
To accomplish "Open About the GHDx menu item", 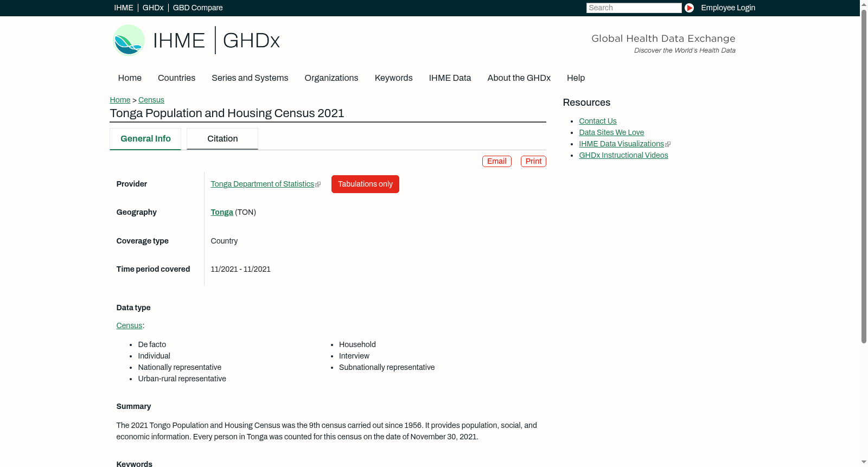I will click(519, 78).
